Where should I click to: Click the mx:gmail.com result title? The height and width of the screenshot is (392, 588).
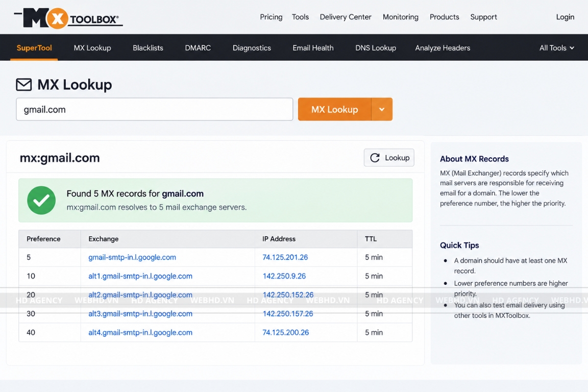pos(60,158)
